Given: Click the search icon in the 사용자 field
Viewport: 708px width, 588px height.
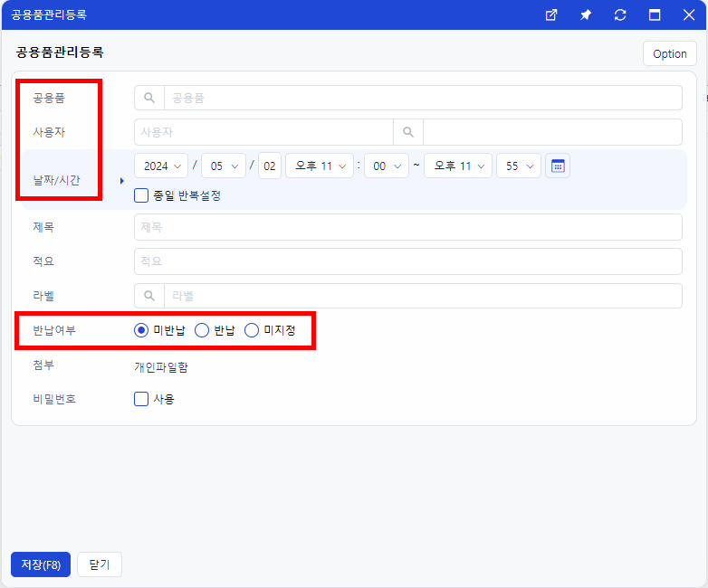Looking at the screenshot, I should tap(408, 132).
